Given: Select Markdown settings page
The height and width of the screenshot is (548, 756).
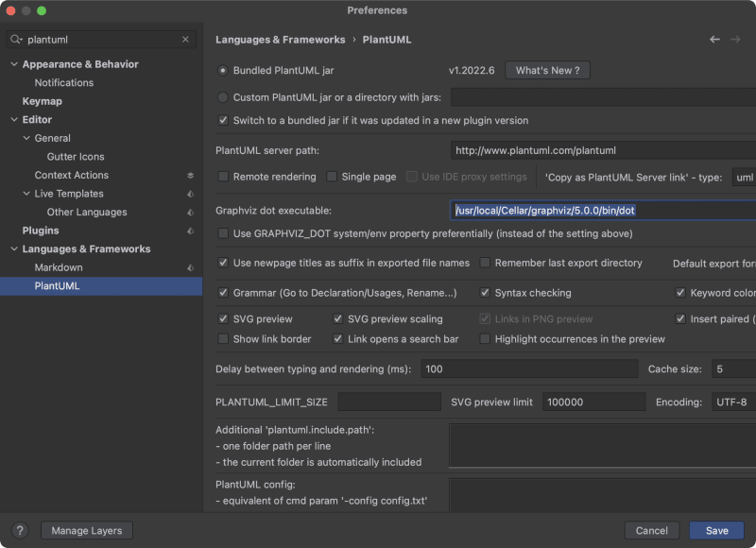Looking at the screenshot, I should point(59,267).
